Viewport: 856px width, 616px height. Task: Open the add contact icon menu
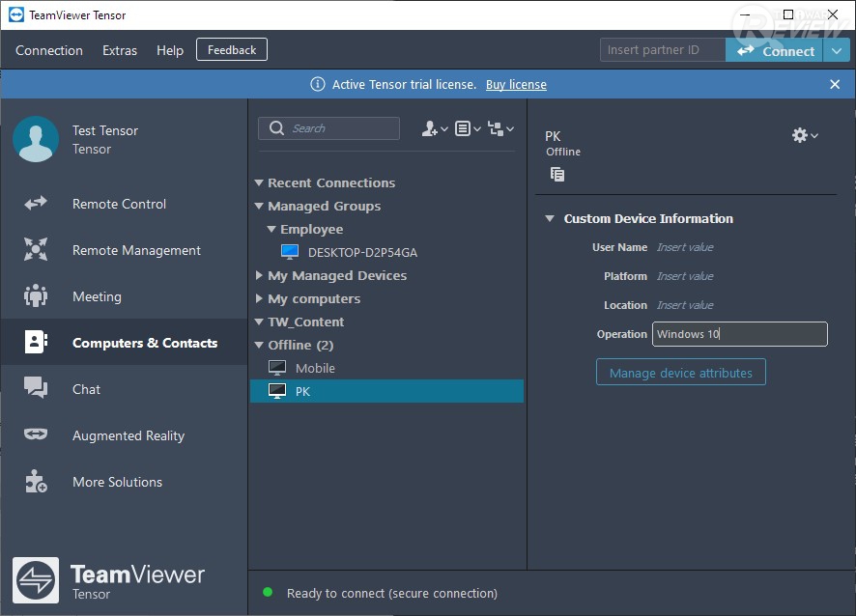coord(435,128)
